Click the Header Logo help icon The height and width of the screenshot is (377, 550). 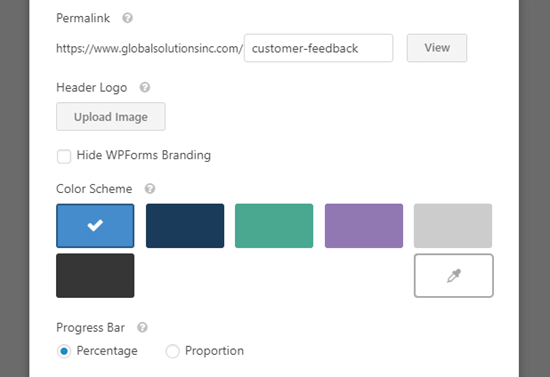pyautogui.click(x=145, y=87)
